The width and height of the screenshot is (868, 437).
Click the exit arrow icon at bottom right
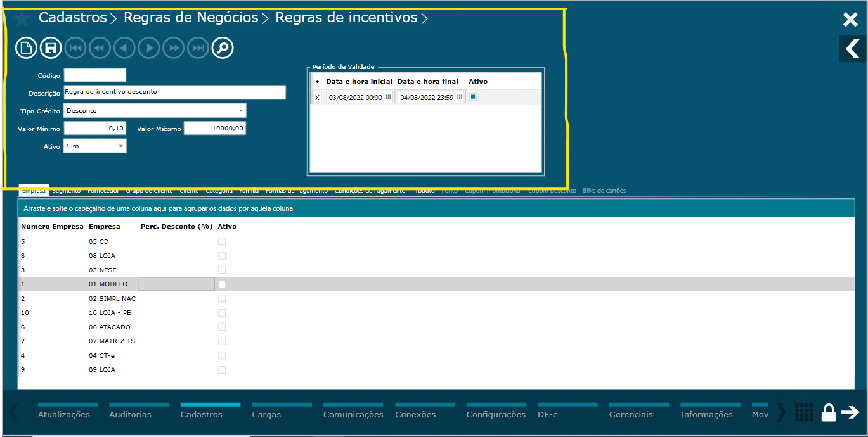(x=850, y=412)
